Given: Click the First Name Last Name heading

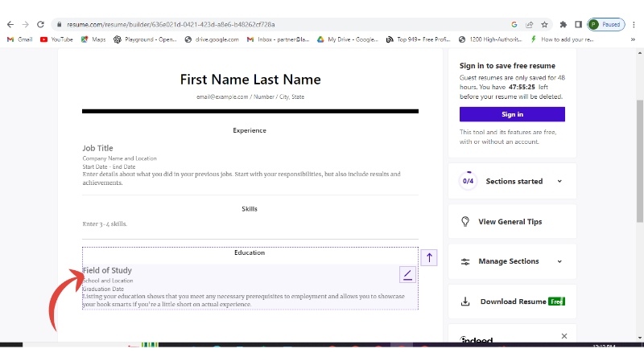Looking at the screenshot, I should 250,79.
